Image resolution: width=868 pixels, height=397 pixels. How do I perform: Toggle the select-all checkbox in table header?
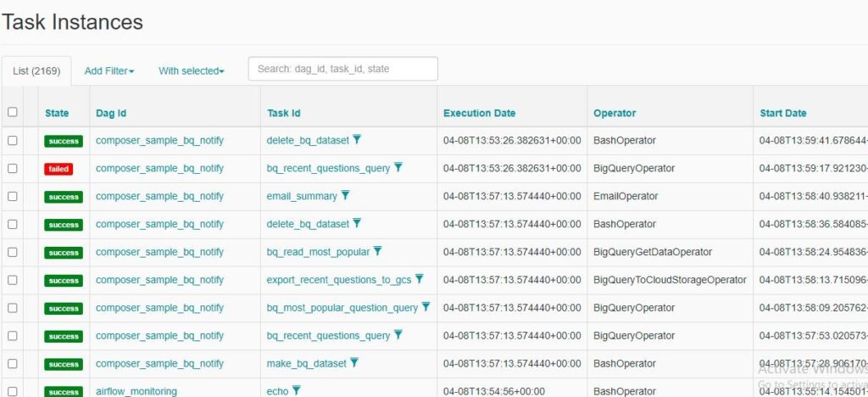pyautogui.click(x=12, y=112)
